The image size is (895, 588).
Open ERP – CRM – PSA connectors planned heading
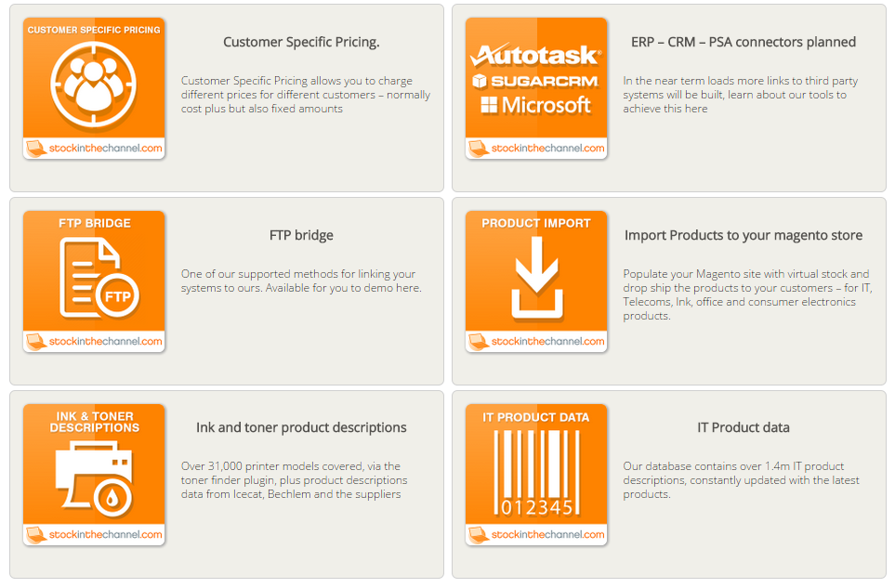tap(744, 42)
